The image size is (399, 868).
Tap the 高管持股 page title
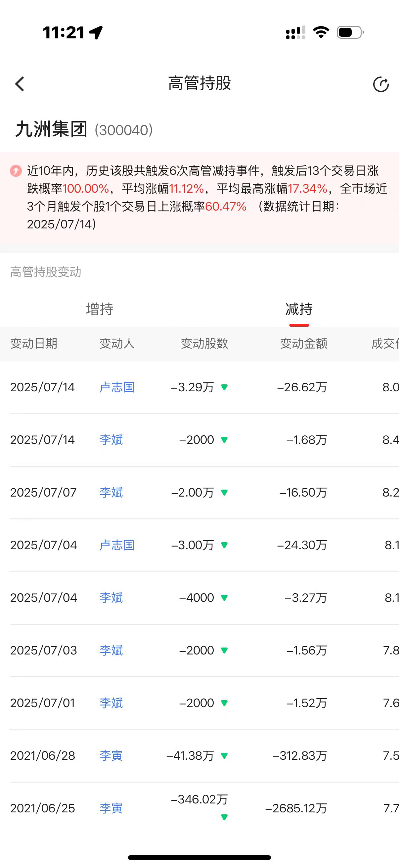[200, 83]
